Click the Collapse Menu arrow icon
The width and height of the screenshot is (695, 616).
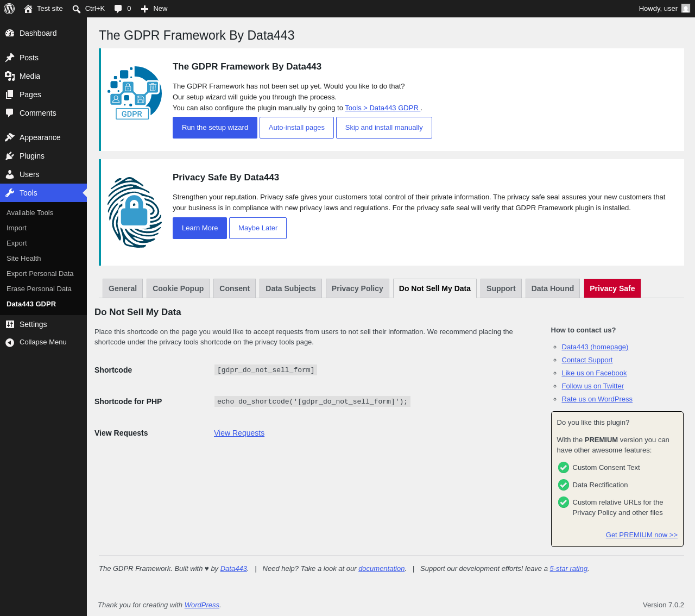[x=10, y=342]
